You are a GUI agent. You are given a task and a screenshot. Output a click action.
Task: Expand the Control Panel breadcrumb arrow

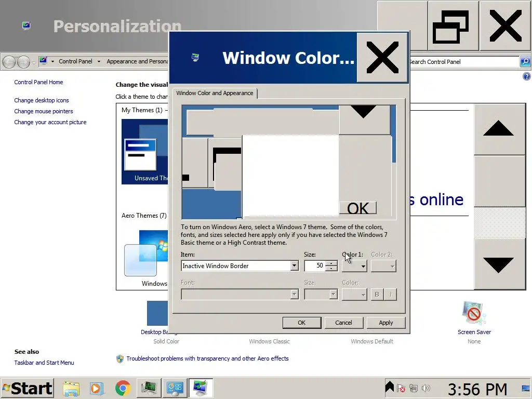point(99,61)
